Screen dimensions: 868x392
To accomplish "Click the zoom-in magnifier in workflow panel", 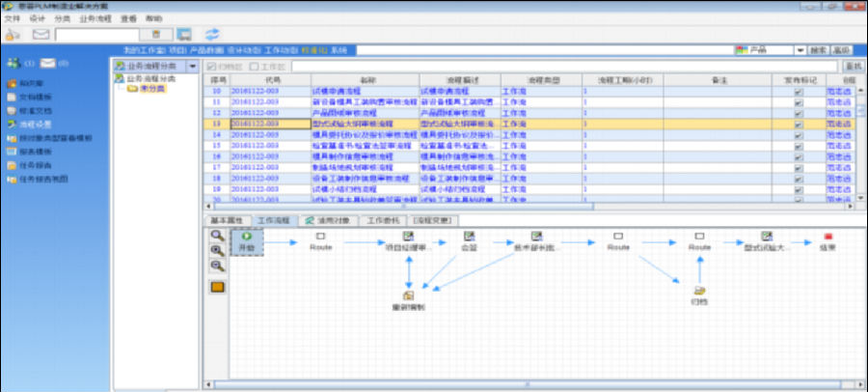I will click(218, 250).
